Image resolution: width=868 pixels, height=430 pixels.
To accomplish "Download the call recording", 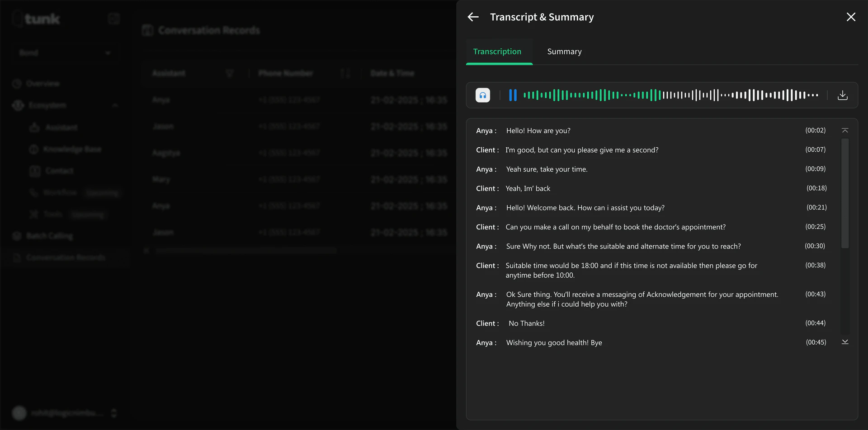I will (843, 95).
